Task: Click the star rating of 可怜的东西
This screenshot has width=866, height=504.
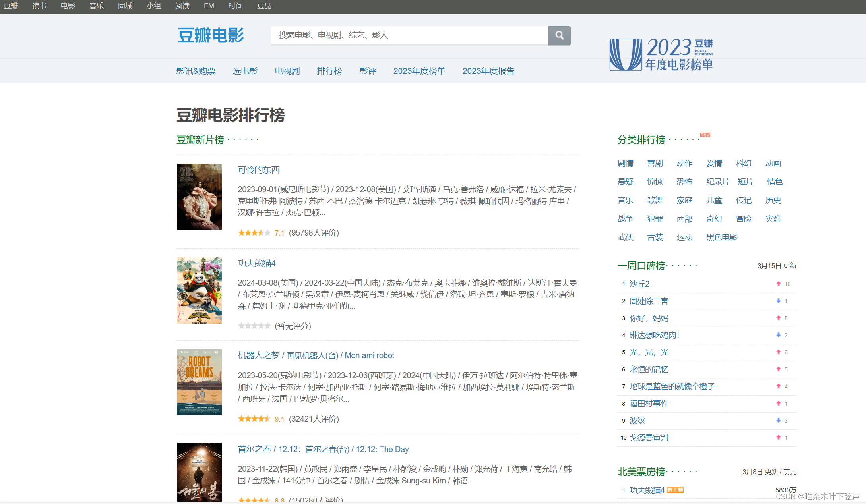Action: pyautogui.click(x=254, y=233)
